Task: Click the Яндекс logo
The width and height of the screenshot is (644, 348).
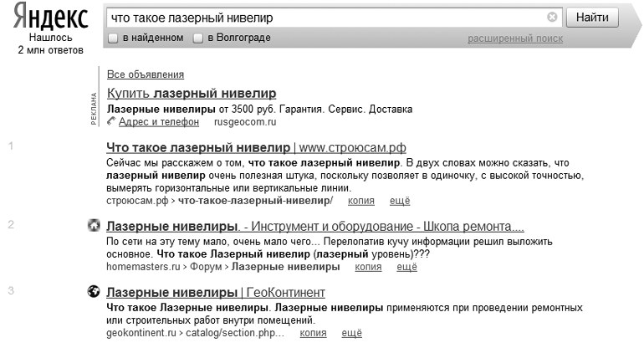Action: tap(50, 18)
